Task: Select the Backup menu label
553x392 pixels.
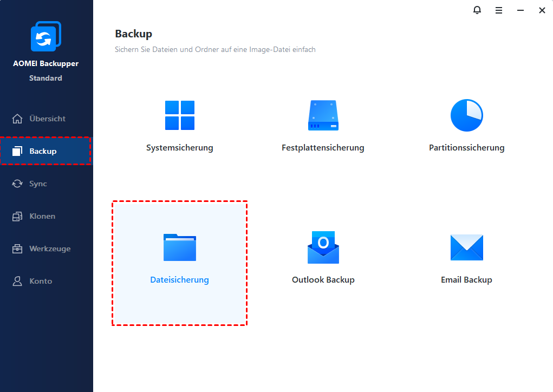Action: click(43, 151)
